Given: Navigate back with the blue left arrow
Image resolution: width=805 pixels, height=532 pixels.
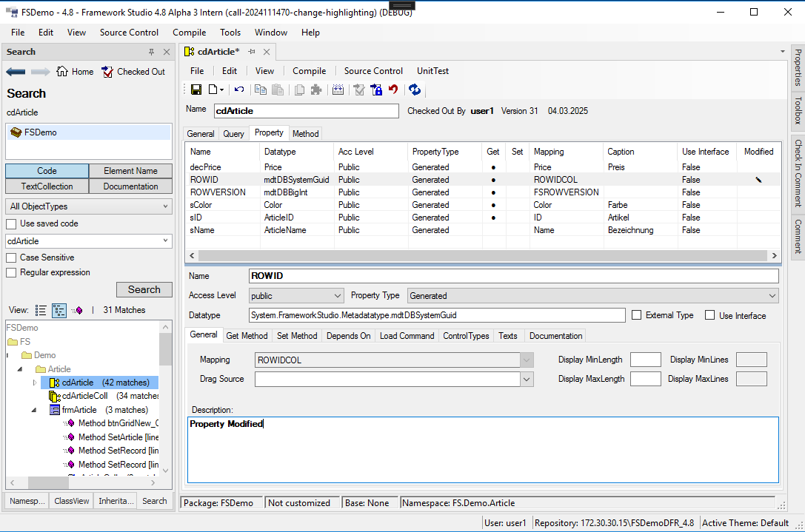Looking at the screenshot, I should [16, 72].
